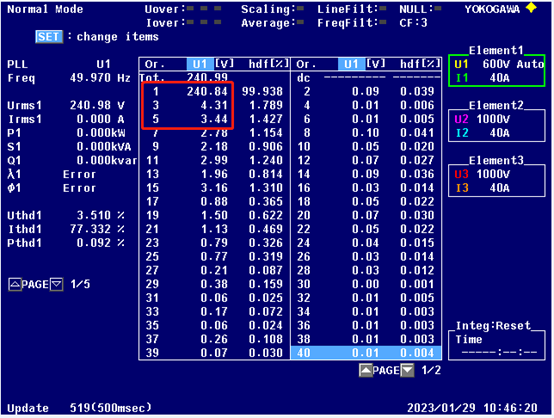Click harmonic list PAGE up arrow

tap(366, 370)
